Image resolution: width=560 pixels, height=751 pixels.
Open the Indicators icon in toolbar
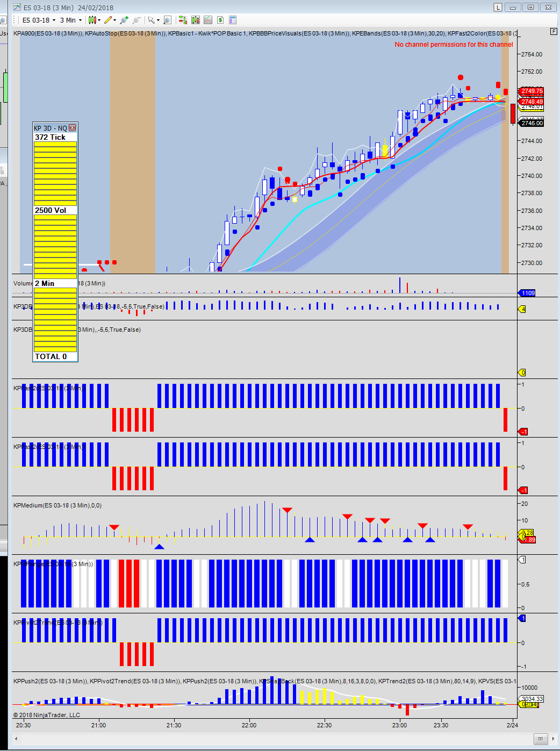tap(207, 20)
